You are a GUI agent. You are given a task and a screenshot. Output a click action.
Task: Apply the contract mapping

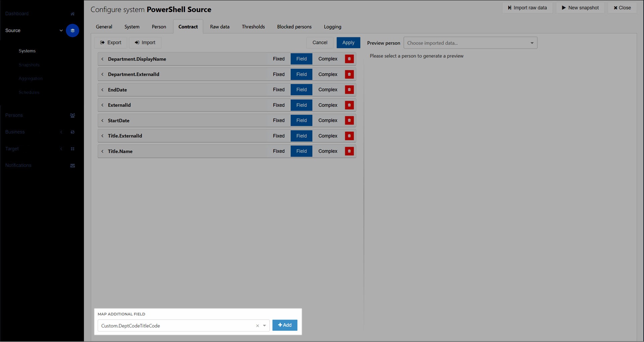(x=348, y=43)
